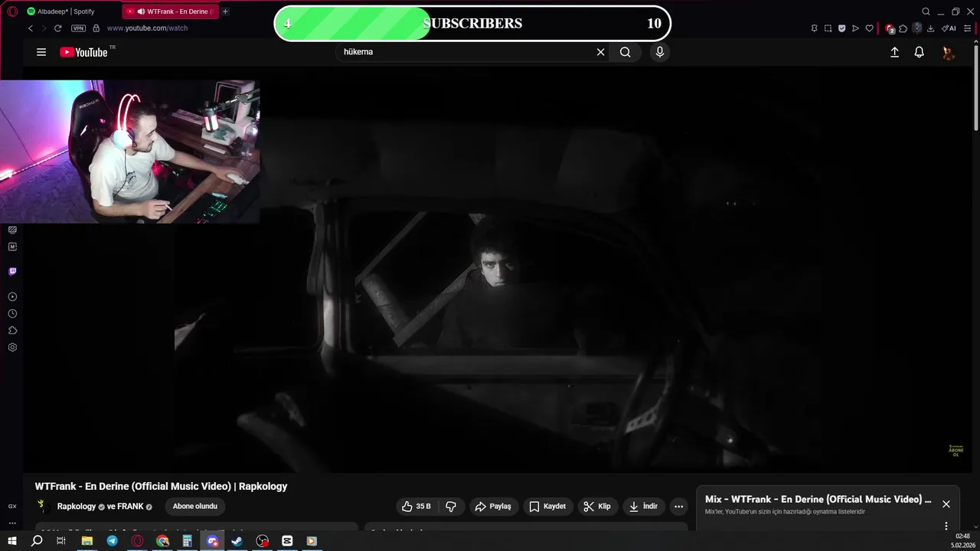The height and width of the screenshot is (551, 980).
Task: Open a new browser tab
Action: point(225,11)
